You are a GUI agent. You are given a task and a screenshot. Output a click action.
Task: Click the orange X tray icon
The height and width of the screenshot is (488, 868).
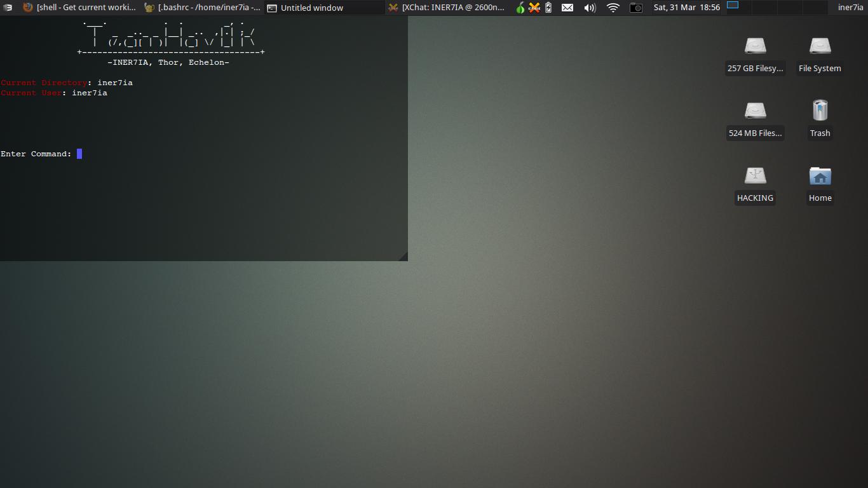[534, 8]
